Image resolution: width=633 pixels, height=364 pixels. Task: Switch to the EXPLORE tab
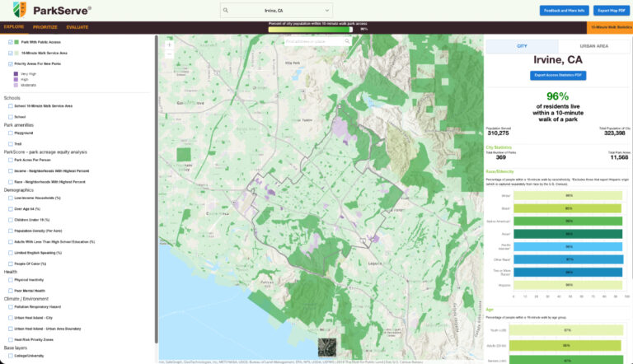(14, 27)
